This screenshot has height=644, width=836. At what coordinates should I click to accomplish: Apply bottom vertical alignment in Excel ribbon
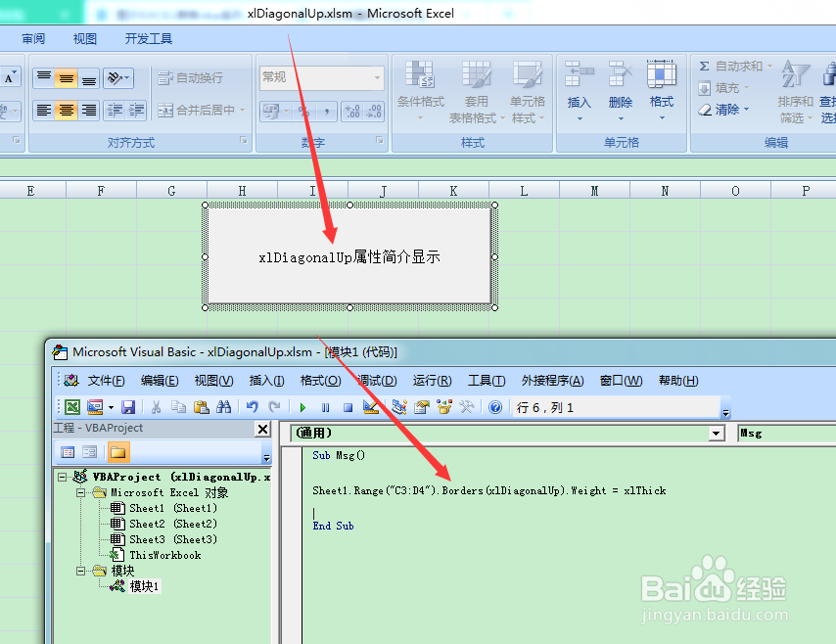coord(88,78)
